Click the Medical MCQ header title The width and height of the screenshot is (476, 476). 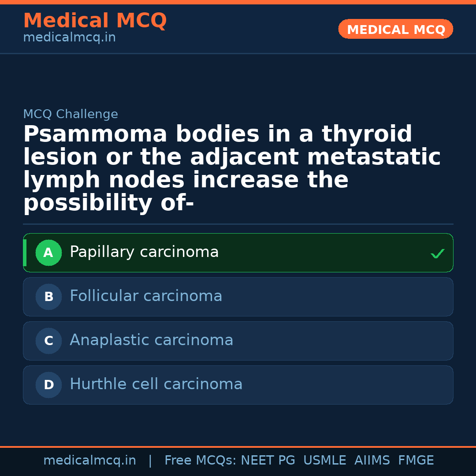pos(95,21)
